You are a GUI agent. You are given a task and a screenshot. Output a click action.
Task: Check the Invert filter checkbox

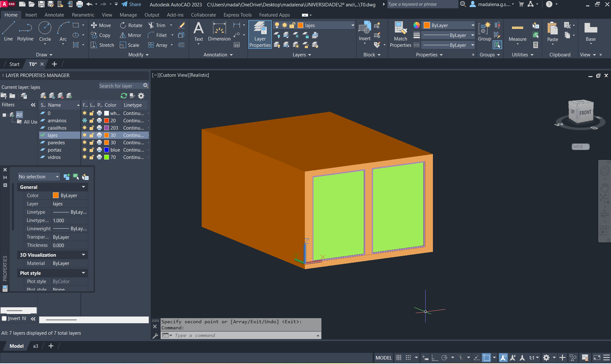point(4,318)
